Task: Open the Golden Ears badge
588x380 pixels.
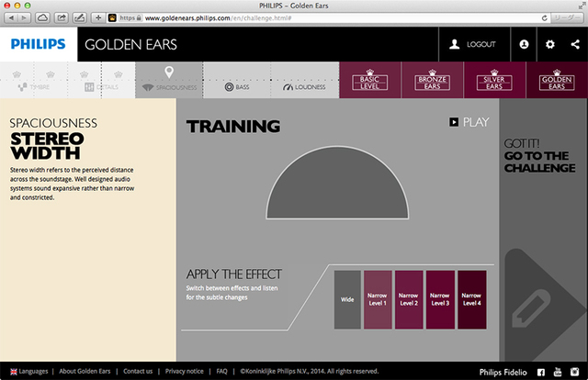Action: 557,80
